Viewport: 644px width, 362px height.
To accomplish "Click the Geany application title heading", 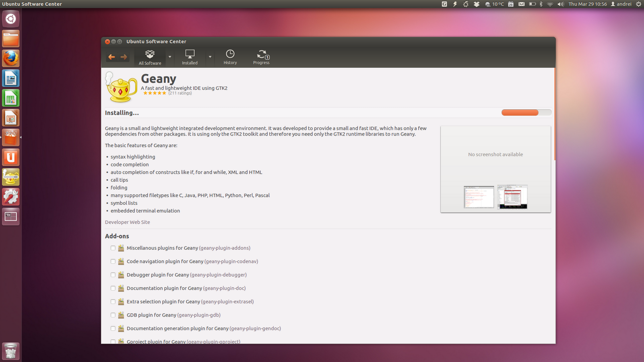I will click(x=159, y=78).
